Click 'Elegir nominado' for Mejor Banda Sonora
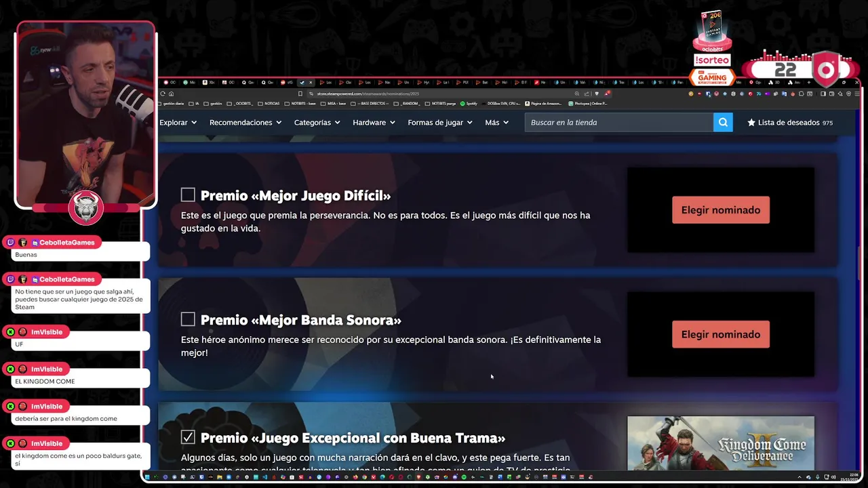The width and height of the screenshot is (868, 488). tap(721, 334)
